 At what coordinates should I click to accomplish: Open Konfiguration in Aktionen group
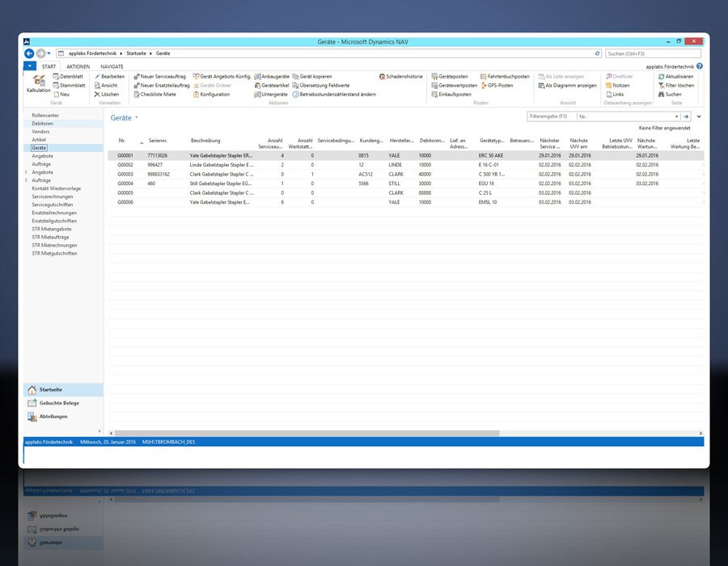coord(211,94)
